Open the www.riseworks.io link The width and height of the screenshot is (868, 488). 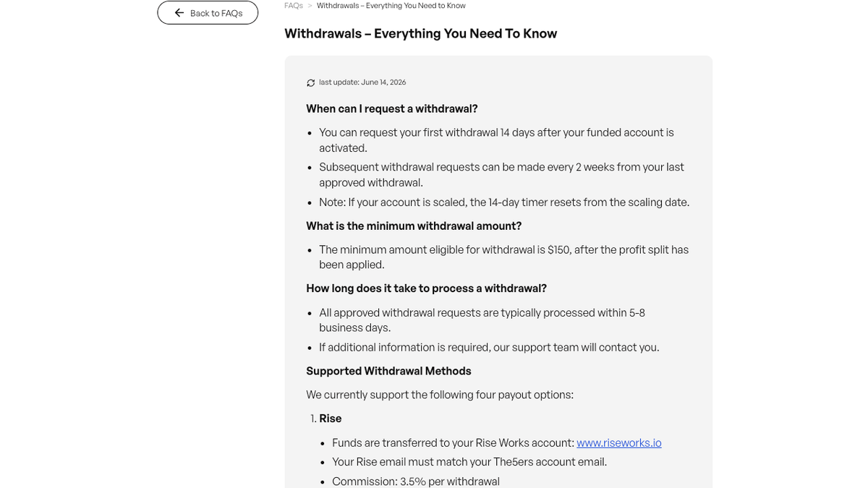point(619,442)
